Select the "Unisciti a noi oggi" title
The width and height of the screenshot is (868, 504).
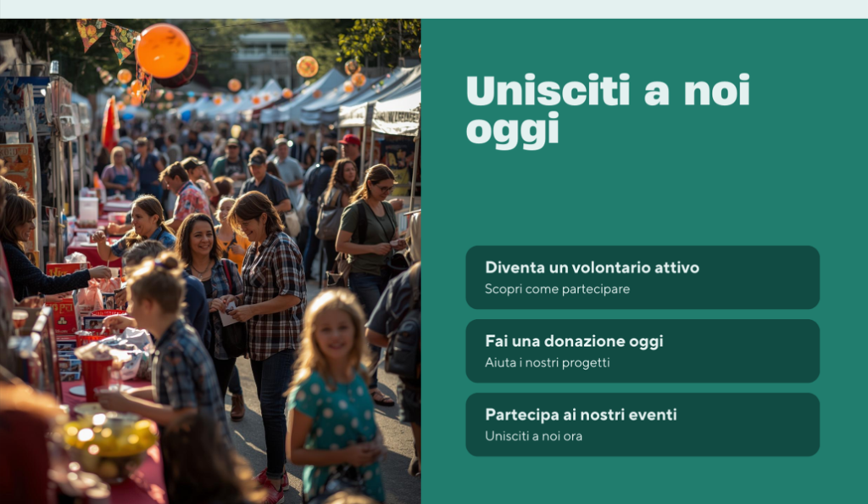(607, 111)
